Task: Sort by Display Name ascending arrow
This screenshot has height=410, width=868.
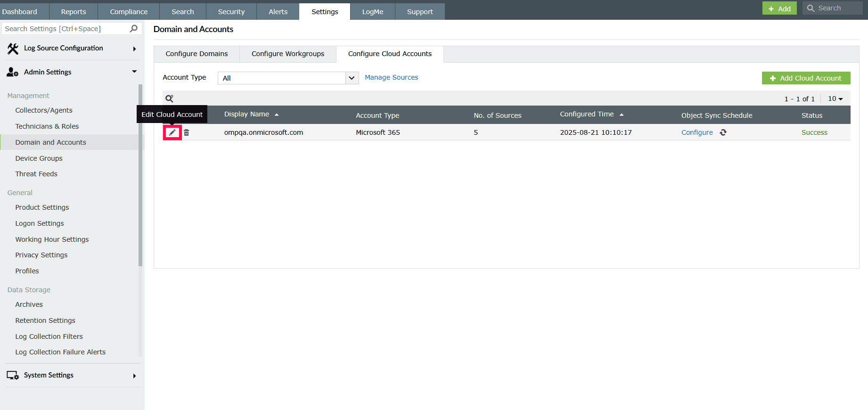Action: pos(277,115)
